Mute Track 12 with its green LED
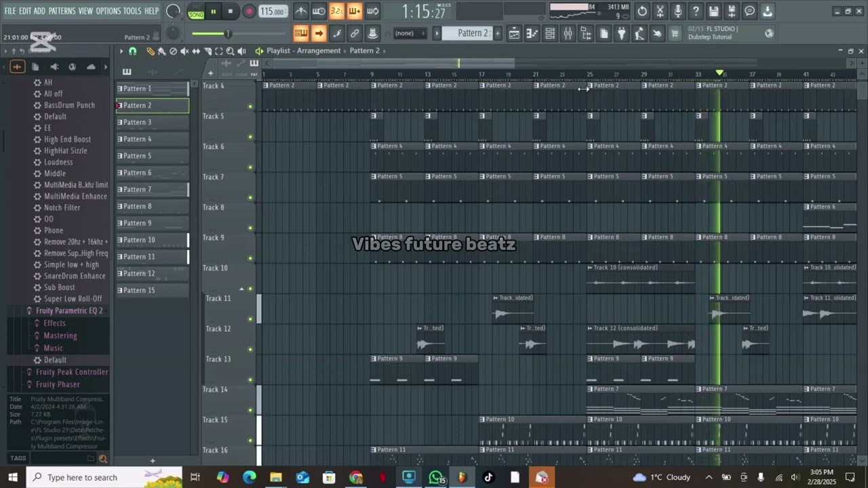 pyautogui.click(x=250, y=350)
